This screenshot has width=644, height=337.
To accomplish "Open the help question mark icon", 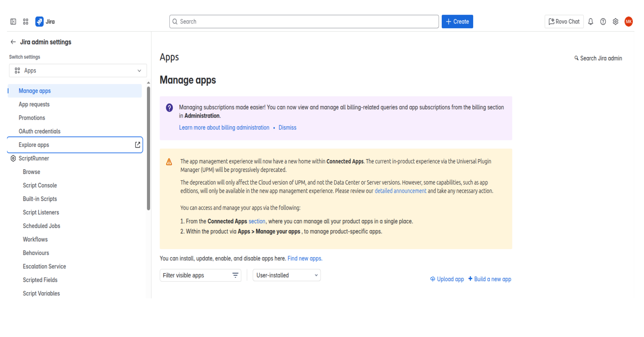I will [603, 22].
